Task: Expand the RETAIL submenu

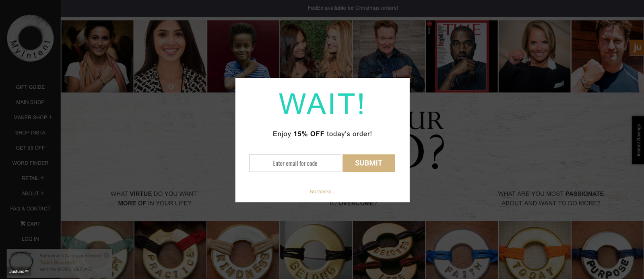Action: [42, 178]
